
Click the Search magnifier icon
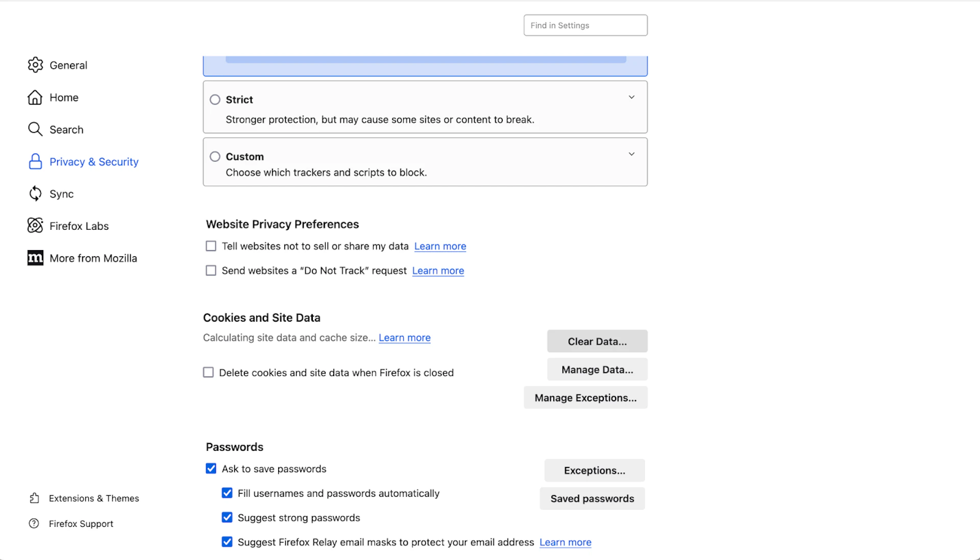tap(35, 129)
